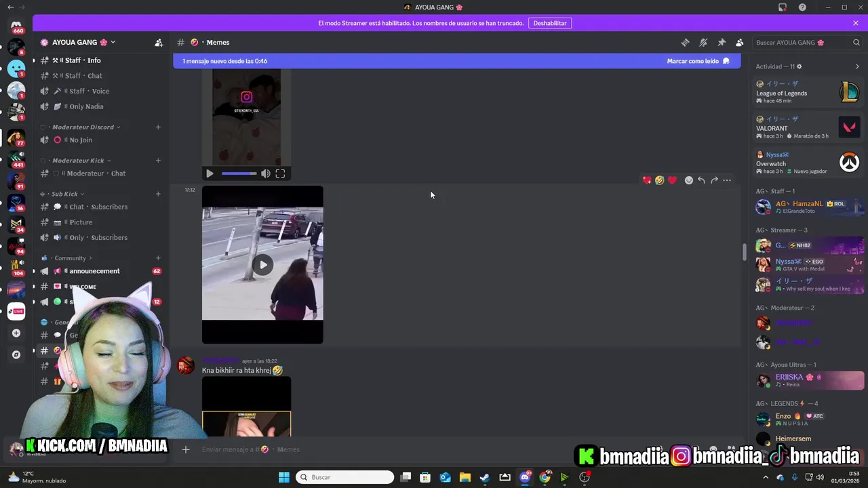868x488 pixels.
Task: Select member HamzaNL in Staff list
Action: [808, 207]
